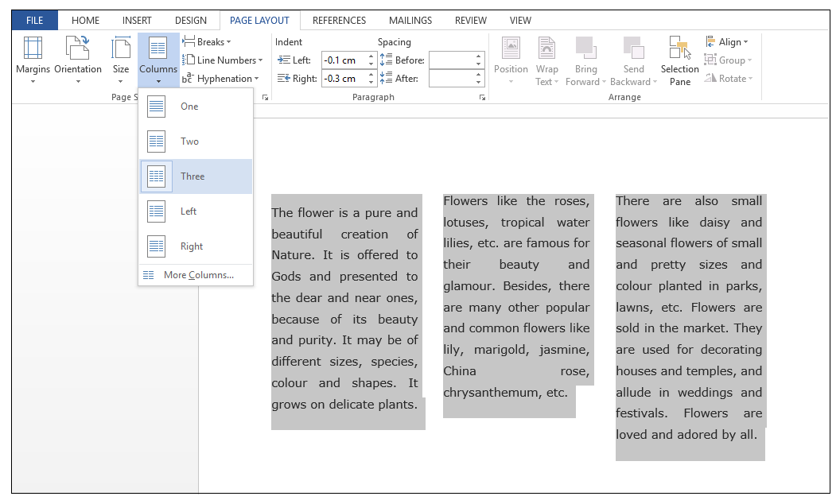This screenshot has height=504, width=840.
Task: Click the Bring Forward icon
Action: 585,48
